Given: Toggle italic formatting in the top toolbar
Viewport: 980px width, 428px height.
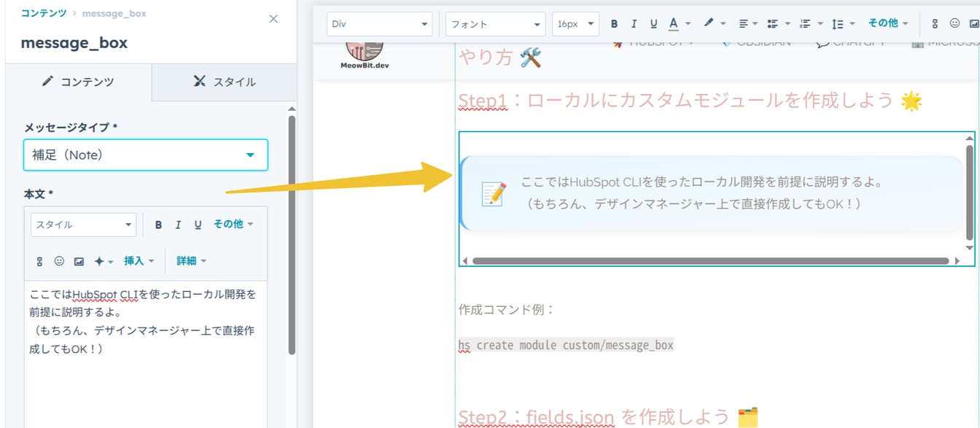Looking at the screenshot, I should [633, 23].
